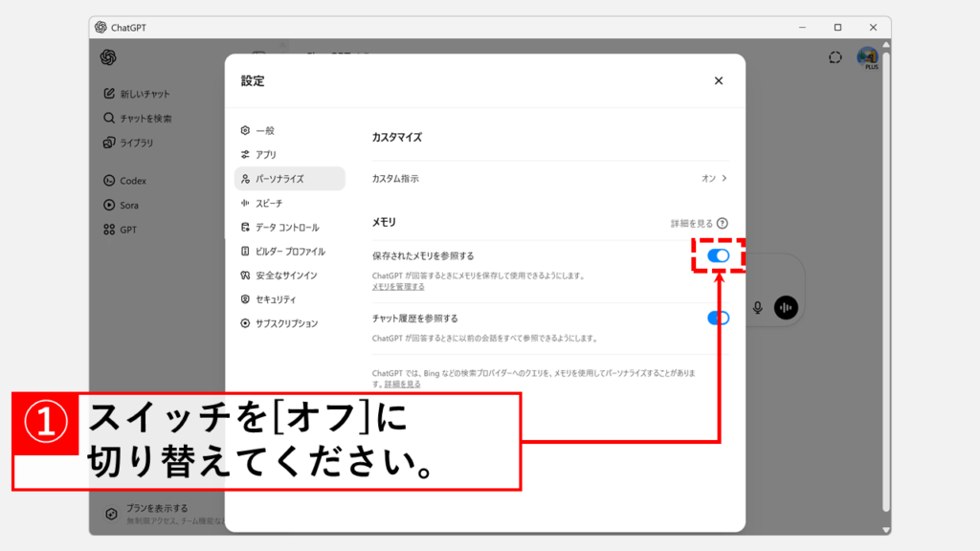
Task: Open the セキュリティ settings section
Action: point(289,299)
